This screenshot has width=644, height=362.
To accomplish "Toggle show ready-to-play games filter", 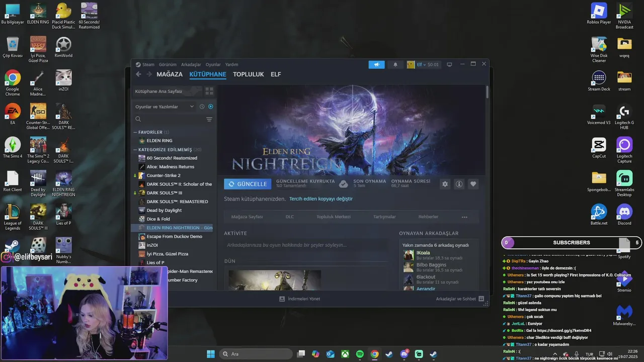I will 211,107.
